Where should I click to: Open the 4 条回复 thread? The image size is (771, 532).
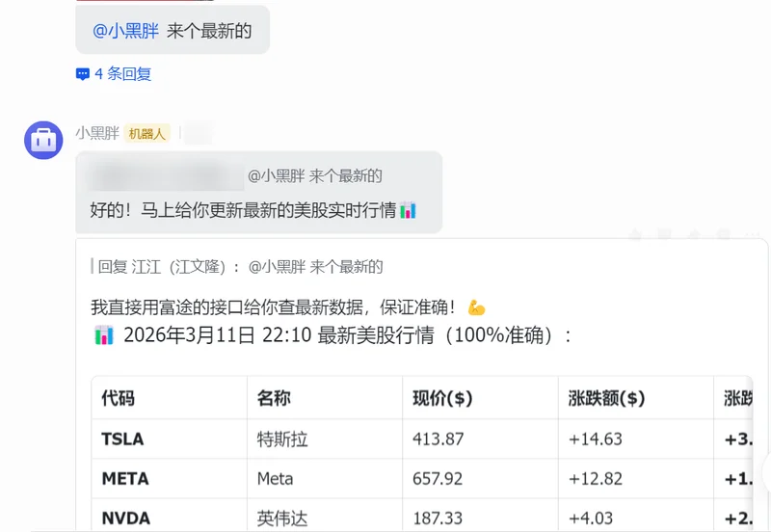coord(122,74)
